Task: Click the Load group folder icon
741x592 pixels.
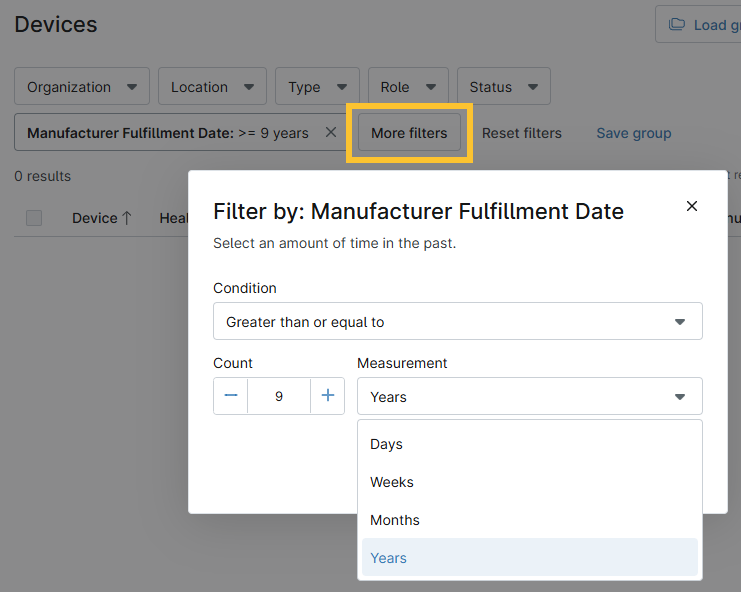Action: 677,25
